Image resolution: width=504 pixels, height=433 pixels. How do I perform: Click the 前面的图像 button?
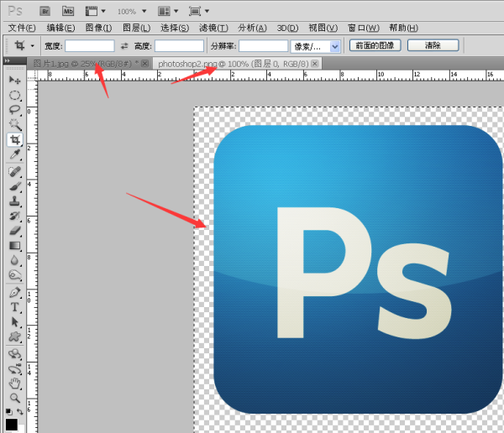coord(375,45)
